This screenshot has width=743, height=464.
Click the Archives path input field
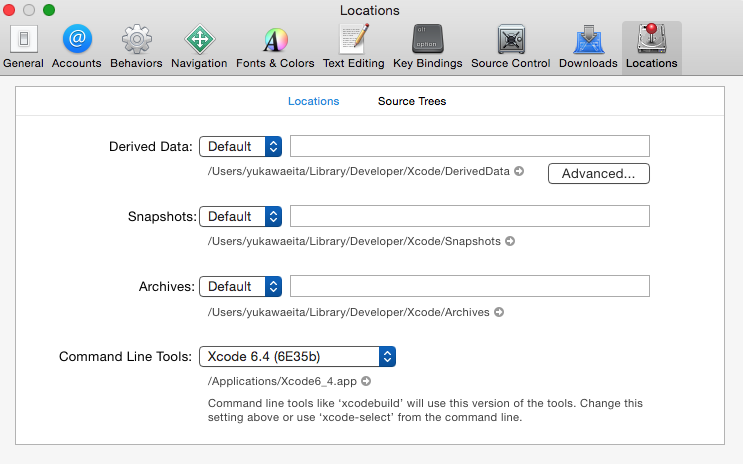pyautogui.click(x=470, y=286)
